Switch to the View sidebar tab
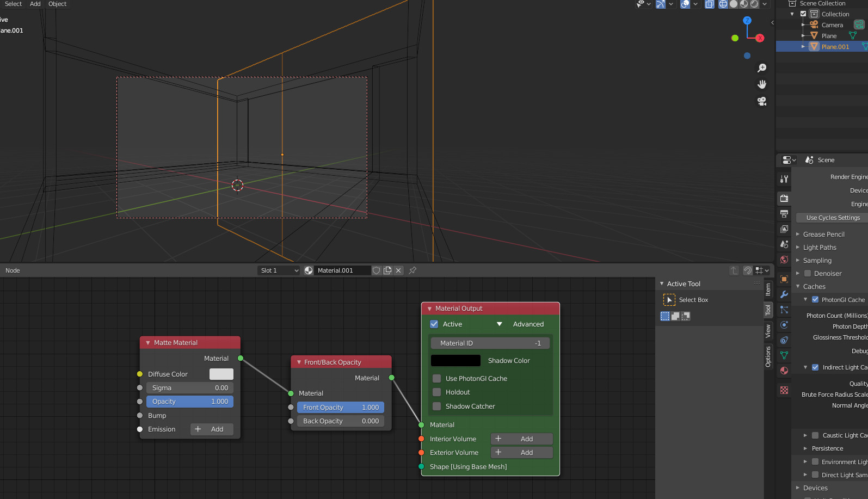The width and height of the screenshot is (868, 499). tap(768, 331)
